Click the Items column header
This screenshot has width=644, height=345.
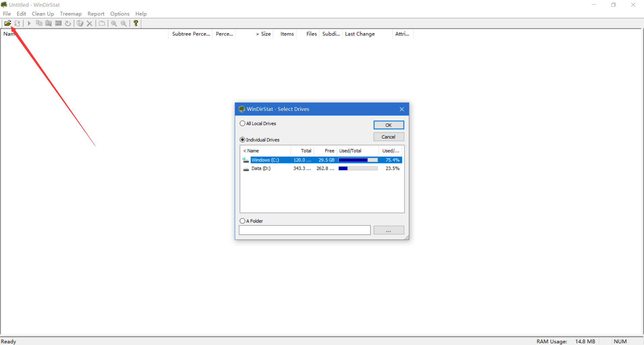click(285, 34)
